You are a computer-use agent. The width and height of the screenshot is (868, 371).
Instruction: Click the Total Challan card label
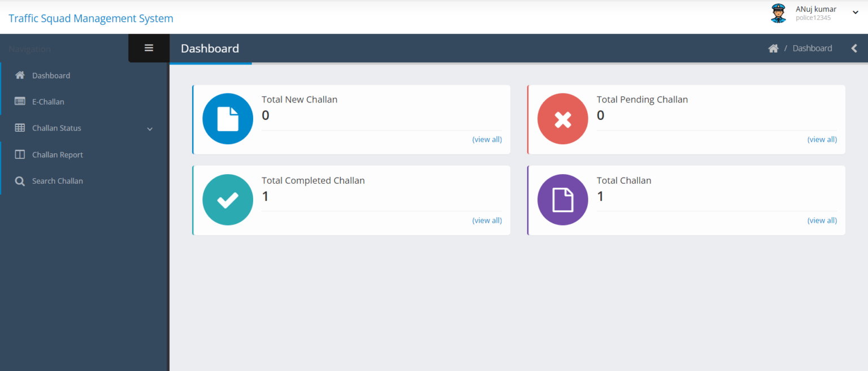(624, 181)
